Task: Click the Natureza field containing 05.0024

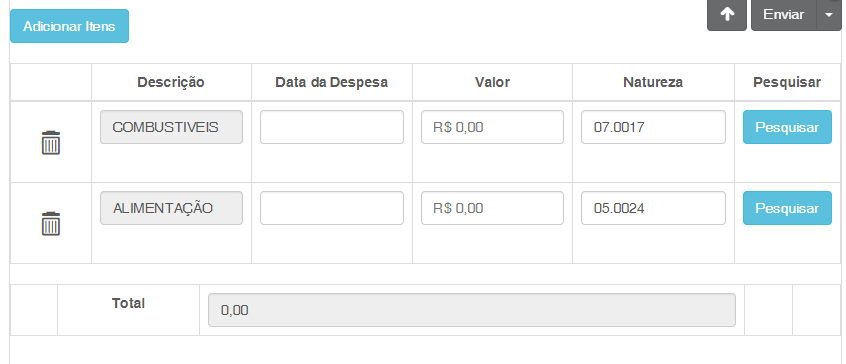Action: coord(653,208)
